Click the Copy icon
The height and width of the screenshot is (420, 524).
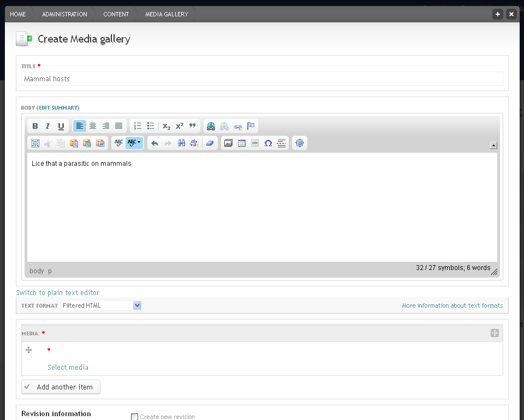(x=61, y=143)
